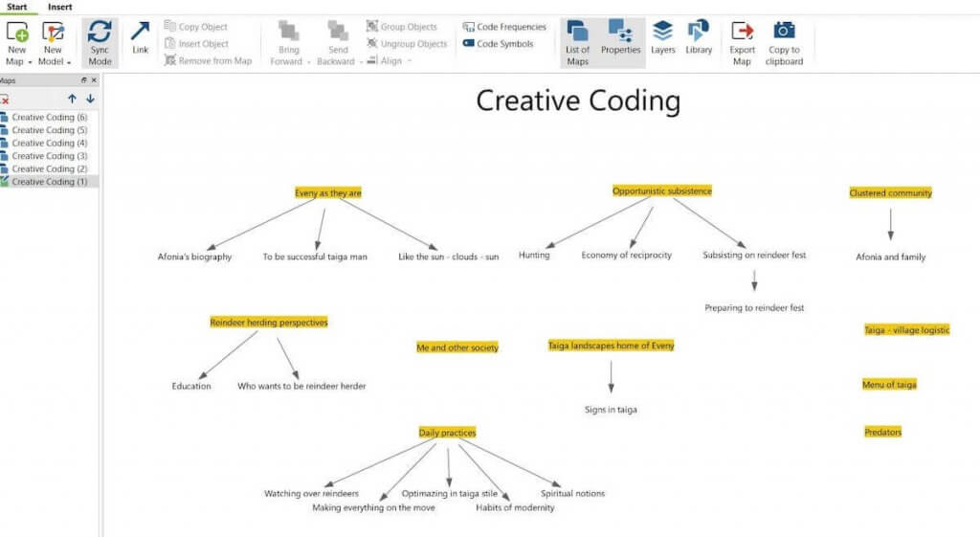This screenshot has width=980, height=537.
Task: Open Send Backward dropdown arrow
Action: tap(361, 62)
